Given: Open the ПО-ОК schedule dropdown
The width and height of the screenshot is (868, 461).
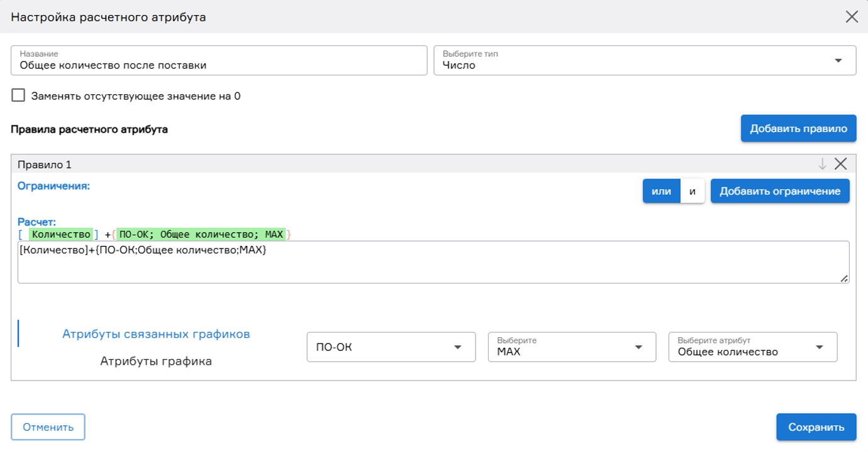Looking at the screenshot, I should point(391,347).
